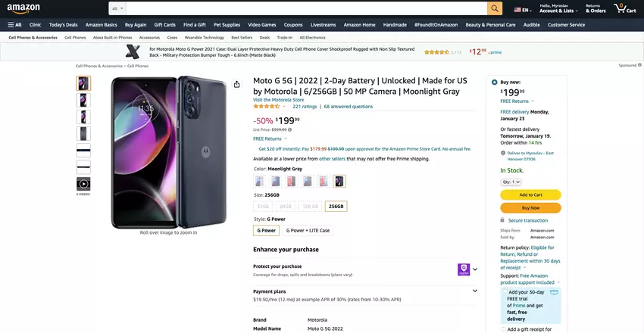Go to the Gift Cards menu item
Viewport: 644px width, 333px height.
point(164,24)
